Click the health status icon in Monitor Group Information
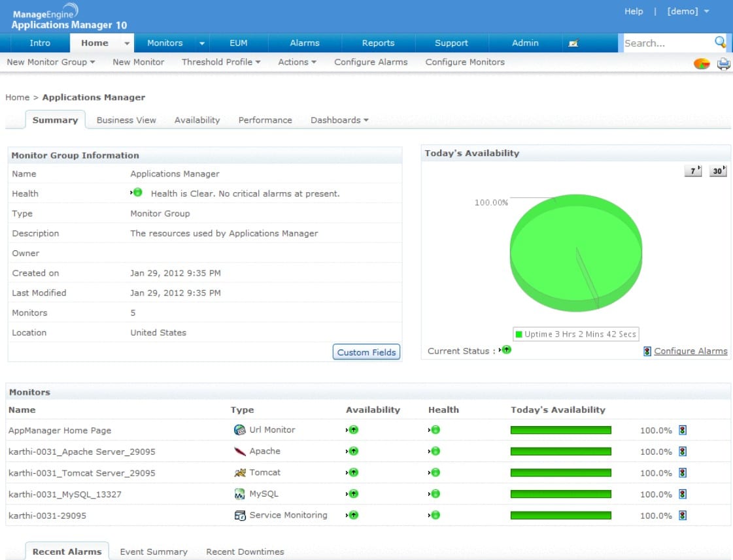Viewport: 733px width, 560px height. [x=137, y=192]
